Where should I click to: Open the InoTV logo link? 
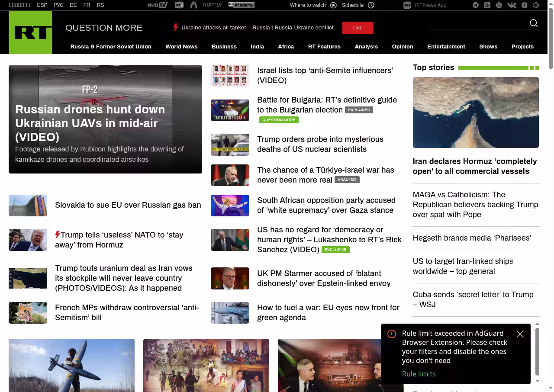pyautogui.click(x=157, y=5)
